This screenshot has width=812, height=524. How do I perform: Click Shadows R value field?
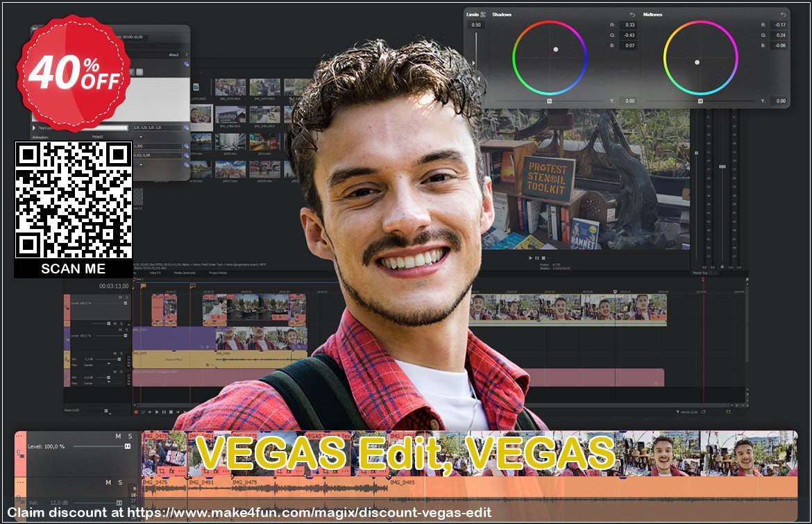629,25
